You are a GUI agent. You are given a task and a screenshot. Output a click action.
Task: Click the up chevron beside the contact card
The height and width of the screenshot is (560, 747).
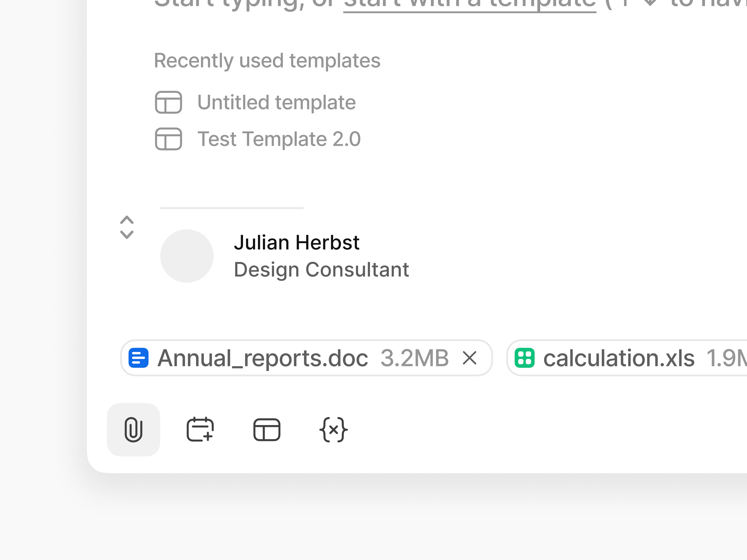[127, 220]
